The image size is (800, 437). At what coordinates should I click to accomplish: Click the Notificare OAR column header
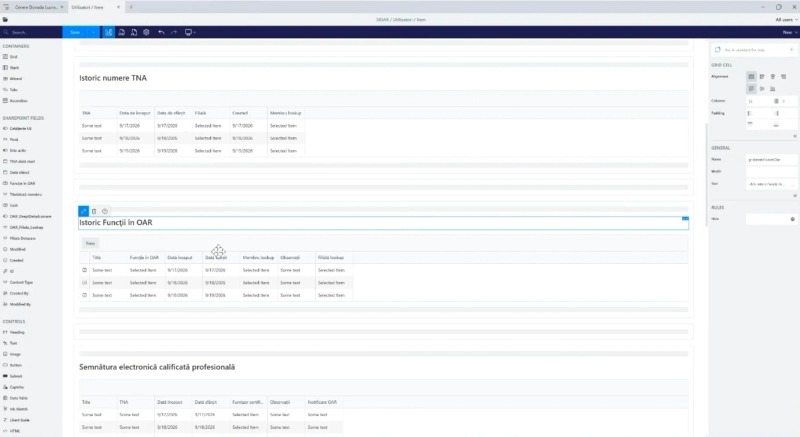(322, 402)
